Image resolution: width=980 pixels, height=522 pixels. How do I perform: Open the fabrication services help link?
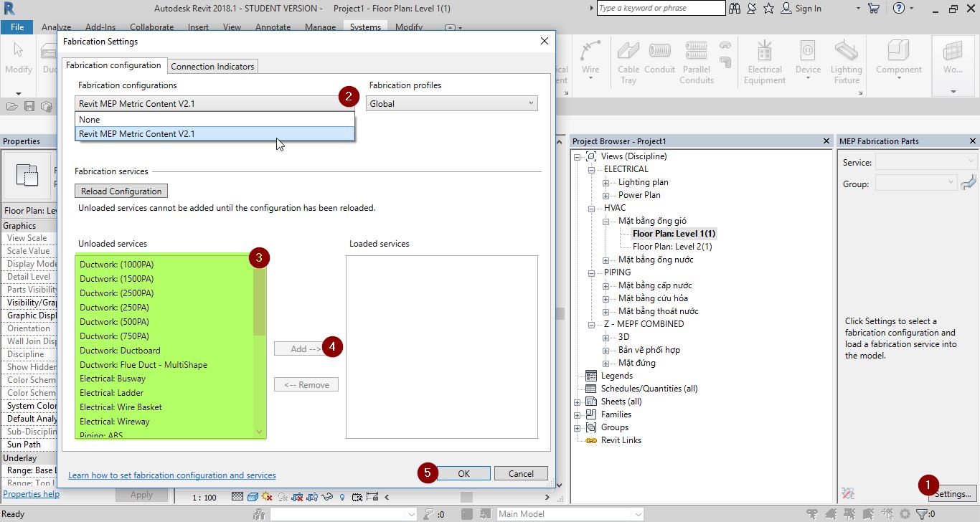(x=171, y=475)
